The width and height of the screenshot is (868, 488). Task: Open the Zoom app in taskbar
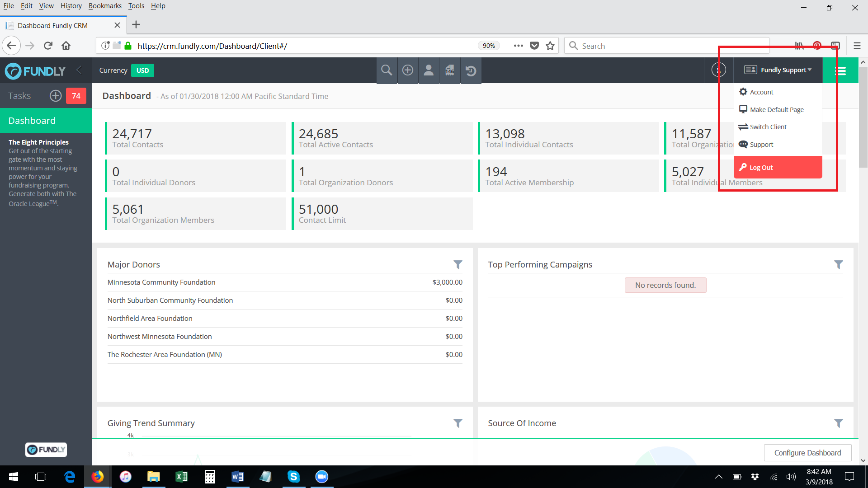click(322, 477)
